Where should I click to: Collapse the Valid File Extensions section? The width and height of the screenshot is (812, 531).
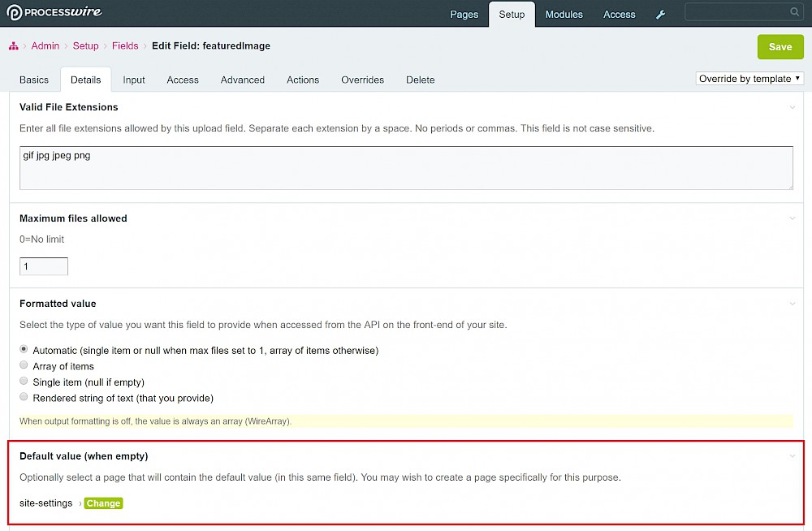click(x=793, y=107)
